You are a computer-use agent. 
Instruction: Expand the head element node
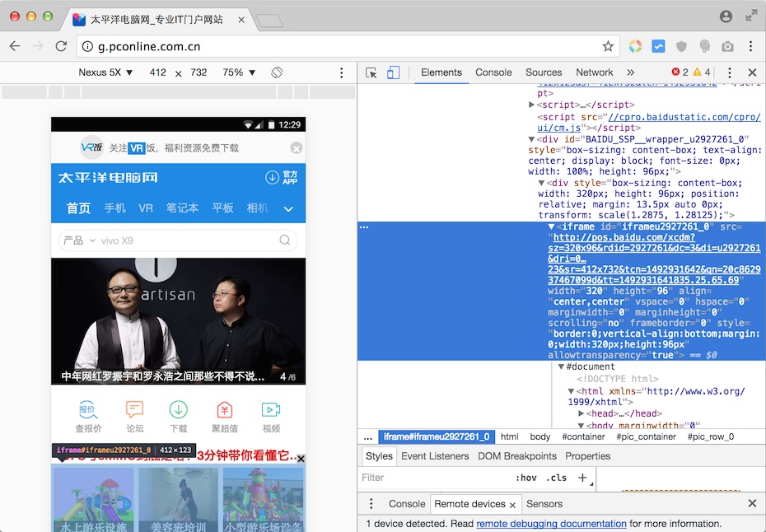(581, 413)
